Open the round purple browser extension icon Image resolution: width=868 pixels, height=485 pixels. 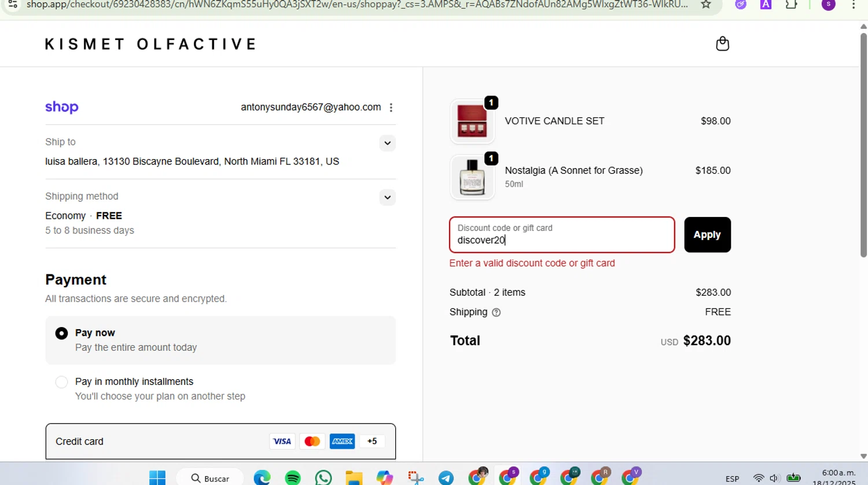[x=741, y=5]
